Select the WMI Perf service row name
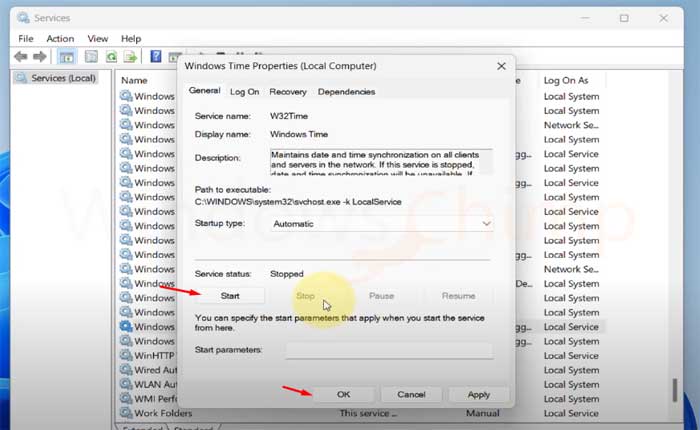Image resolution: width=700 pixels, height=430 pixels. coord(155,399)
